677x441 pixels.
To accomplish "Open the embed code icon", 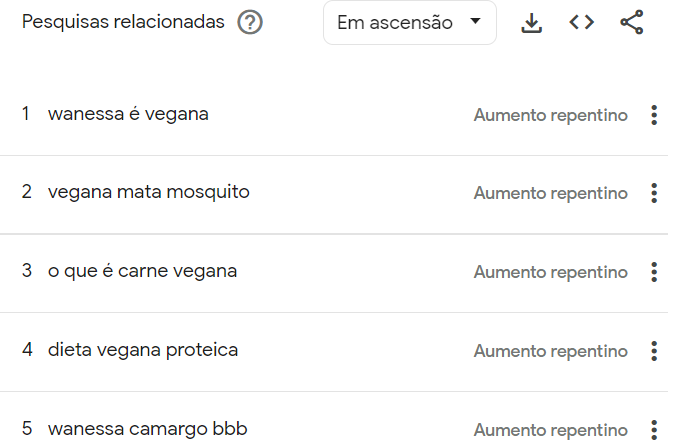I will [581, 23].
